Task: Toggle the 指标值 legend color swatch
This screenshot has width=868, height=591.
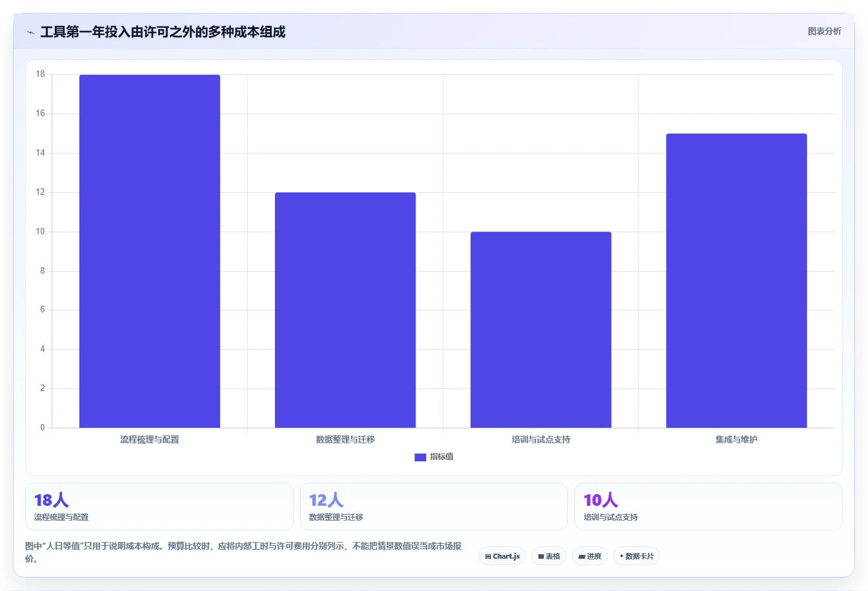Action: (420, 457)
